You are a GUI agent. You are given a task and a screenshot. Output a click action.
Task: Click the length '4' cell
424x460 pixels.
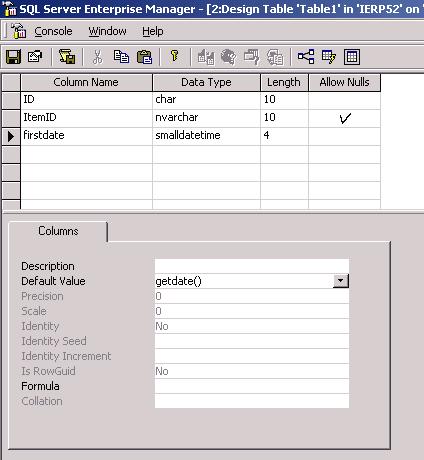coord(284,136)
